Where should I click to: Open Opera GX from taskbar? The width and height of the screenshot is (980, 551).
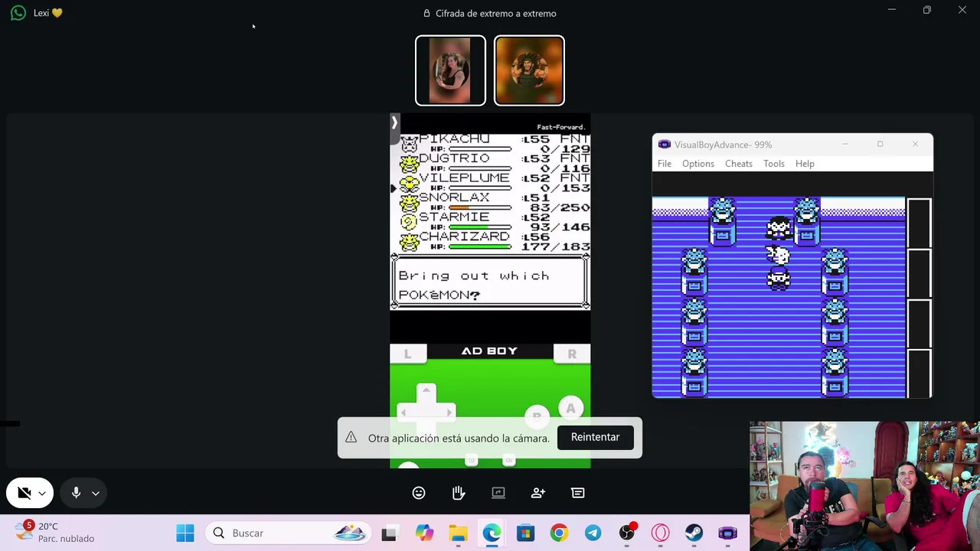[x=660, y=533]
